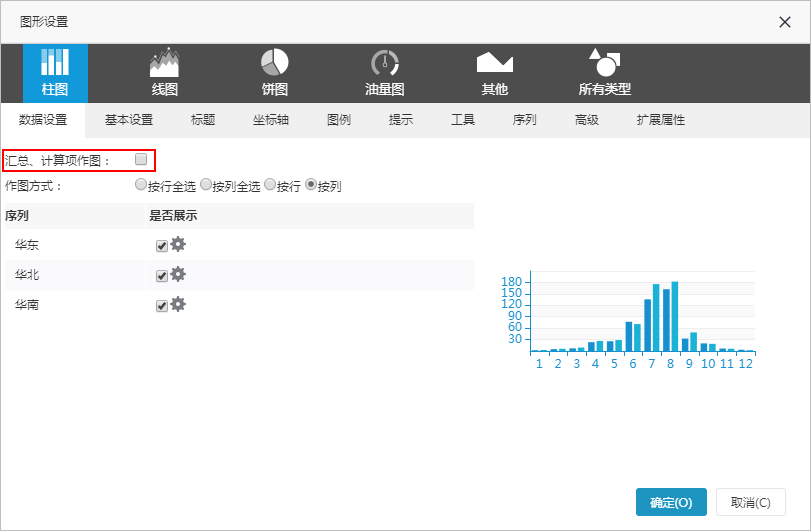This screenshot has width=811, height=531.
Task: Toggle the 汇总、计算项作图 checkbox
Action: point(141,159)
